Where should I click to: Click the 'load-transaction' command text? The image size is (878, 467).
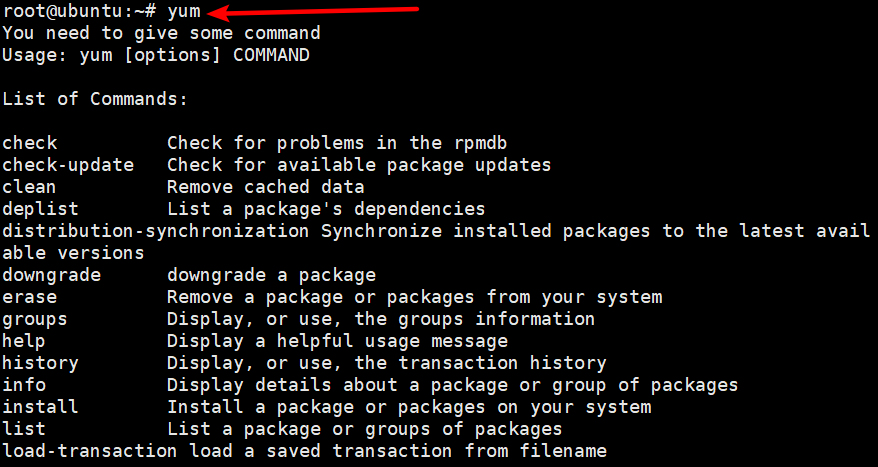pos(90,451)
